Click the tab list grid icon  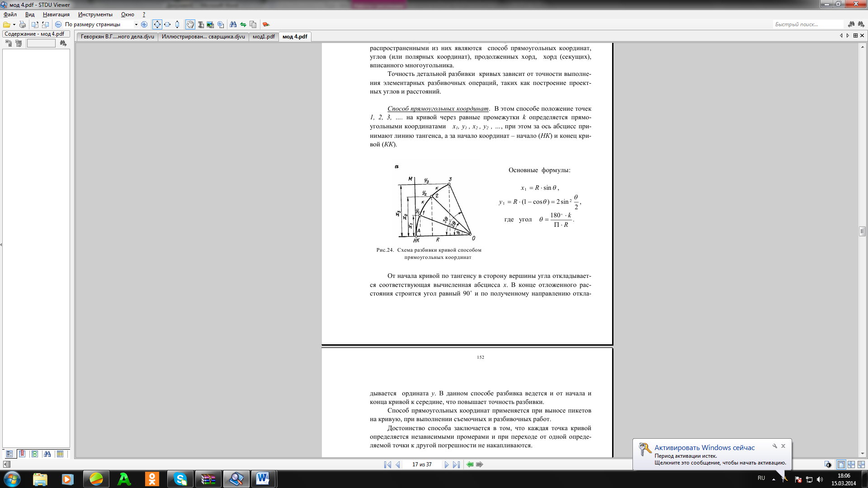[855, 35]
